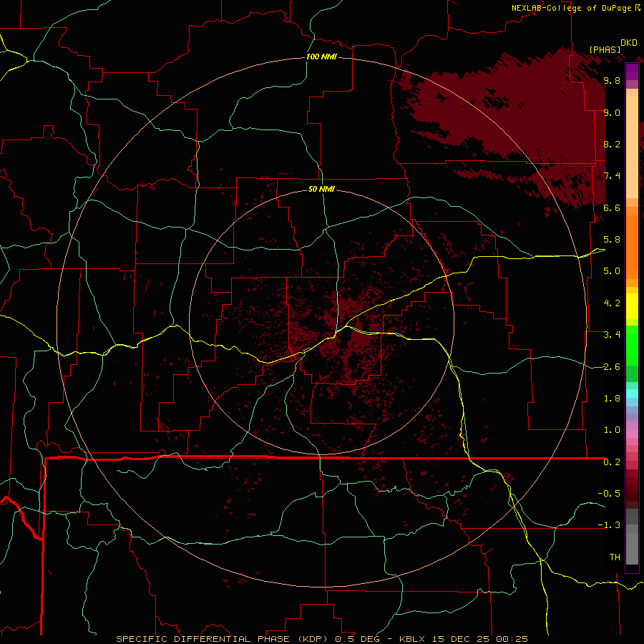Click the 5.0 color scale label
This screenshot has height=644, width=644.
click(x=612, y=271)
